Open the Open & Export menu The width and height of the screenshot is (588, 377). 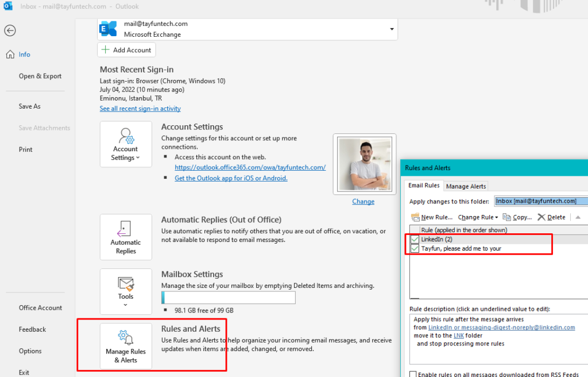point(40,76)
